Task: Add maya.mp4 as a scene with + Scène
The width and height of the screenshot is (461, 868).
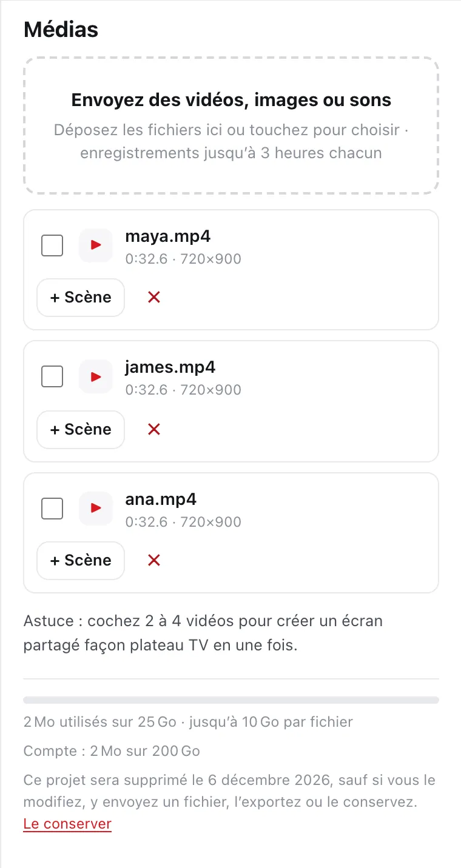Action: (x=81, y=298)
